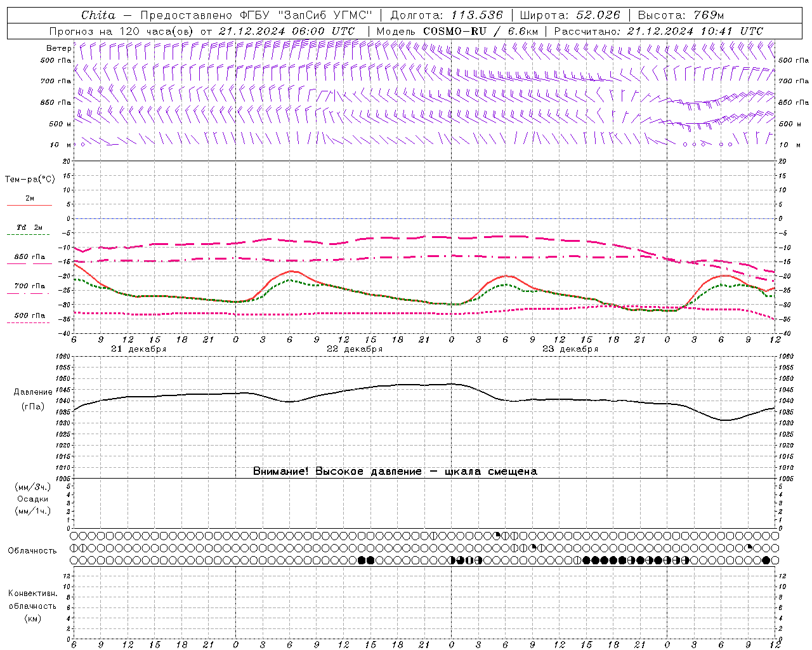812x650 pixels.
Task: Click the "Давление" pressure panel label
Action: click(33, 392)
